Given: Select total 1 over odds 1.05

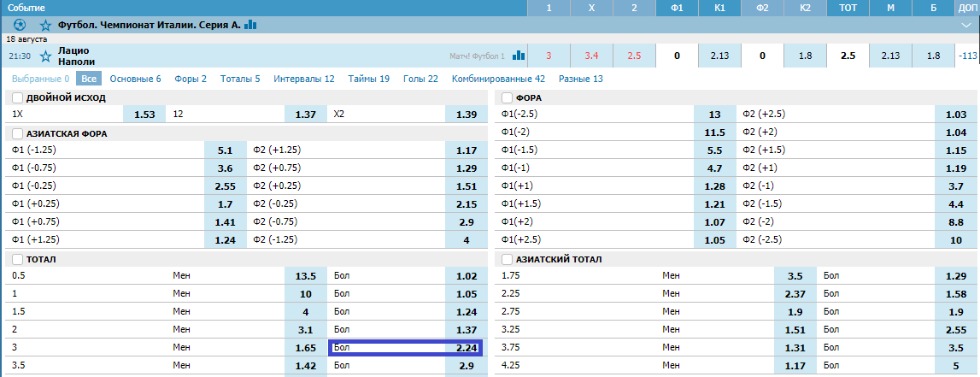Looking at the screenshot, I should tap(467, 294).
